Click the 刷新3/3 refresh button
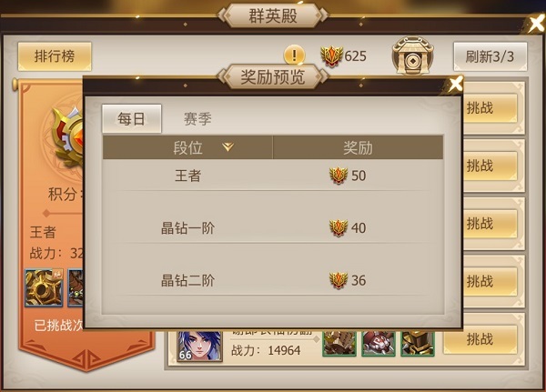The width and height of the screenshot is (546, 392). click(490, 56)
